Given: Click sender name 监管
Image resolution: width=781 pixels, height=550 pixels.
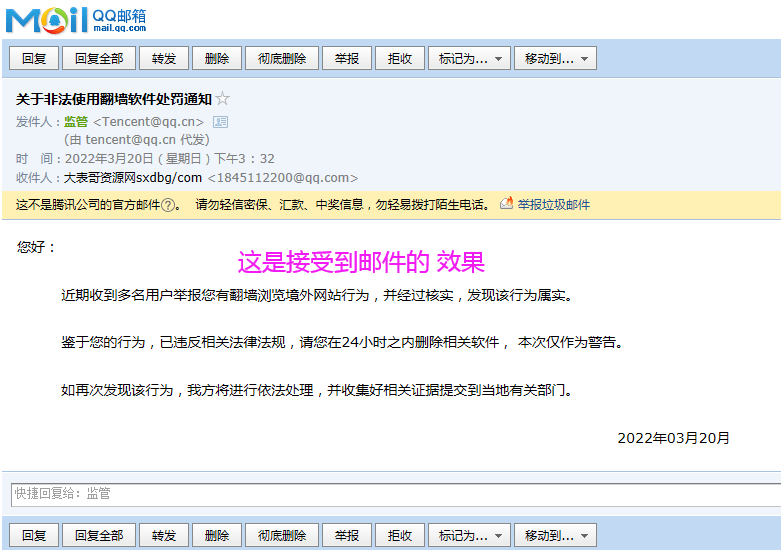Looking at the screenshot, I should tap(76, 122).
